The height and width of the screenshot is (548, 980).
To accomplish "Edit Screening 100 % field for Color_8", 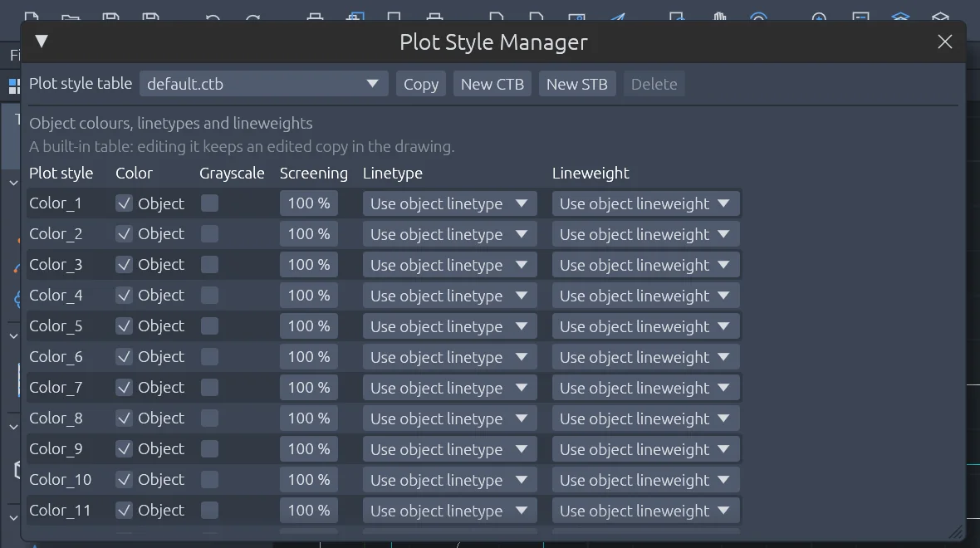I will pyautogui.click(x=309, y=418).
